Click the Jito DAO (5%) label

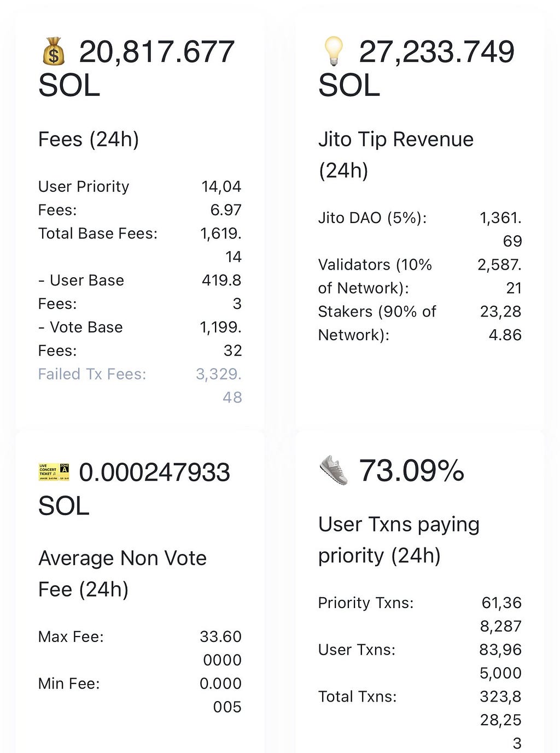(x=372, y=218)
